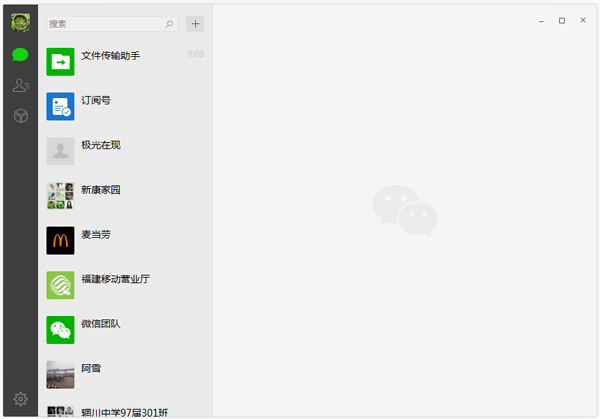Screen dimensions: 600x419
Task: Open the 文件传输助手 folder icon
Action: 60,62
